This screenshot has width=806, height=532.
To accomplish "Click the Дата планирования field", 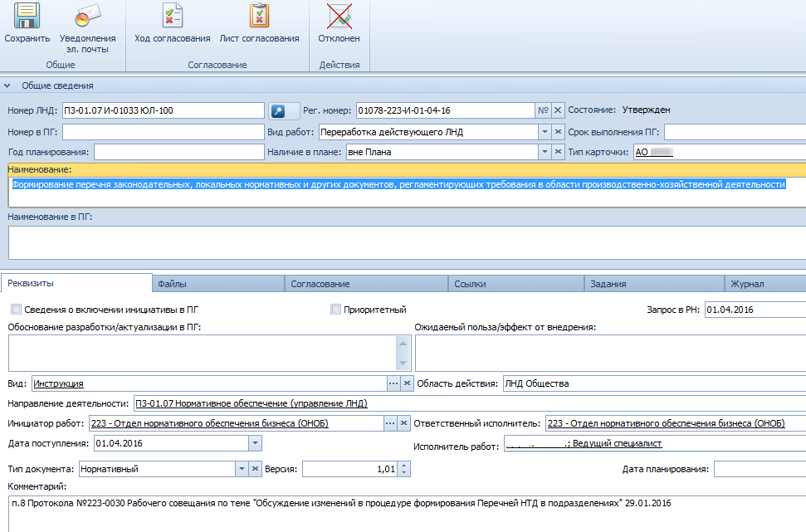I will click(x=760, y=469).
